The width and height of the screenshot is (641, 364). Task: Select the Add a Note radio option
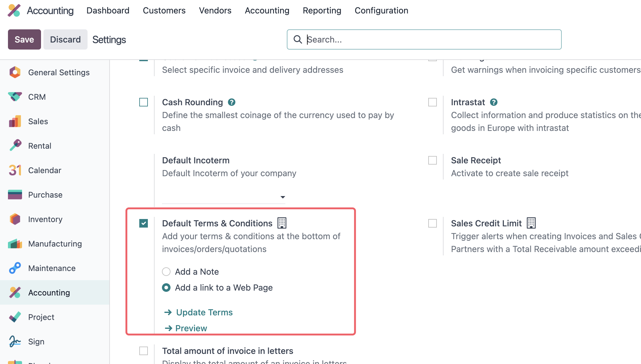166,272
